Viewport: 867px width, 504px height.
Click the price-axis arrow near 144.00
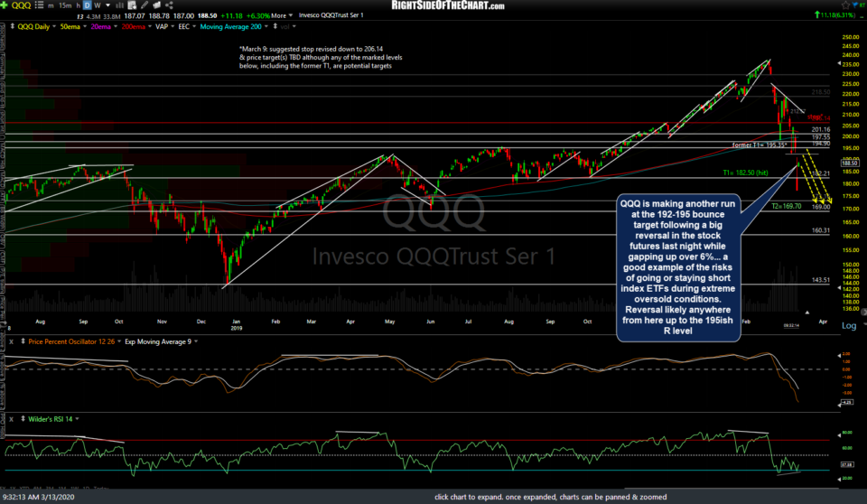[x=839, y=288]
